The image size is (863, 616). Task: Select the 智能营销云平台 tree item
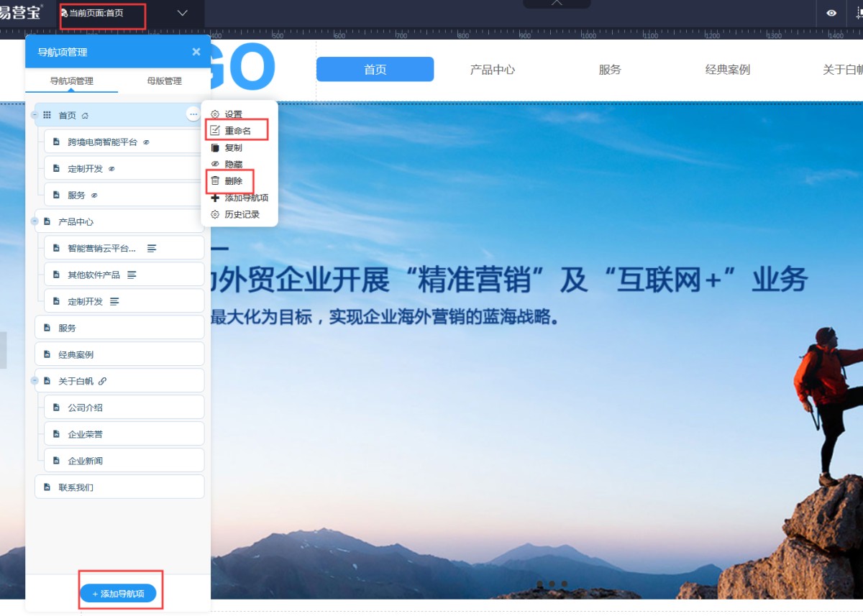[124, 248]
